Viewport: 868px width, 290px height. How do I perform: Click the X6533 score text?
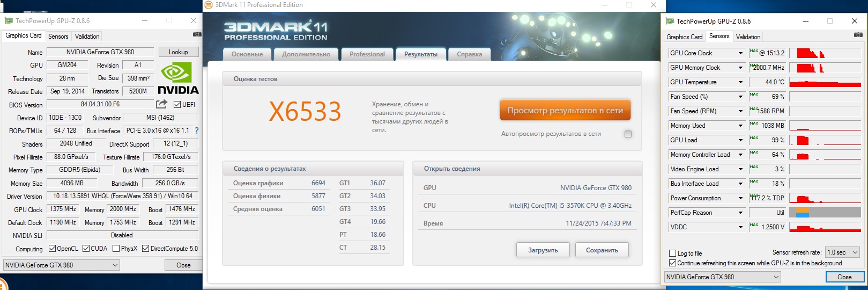point(305,112)
